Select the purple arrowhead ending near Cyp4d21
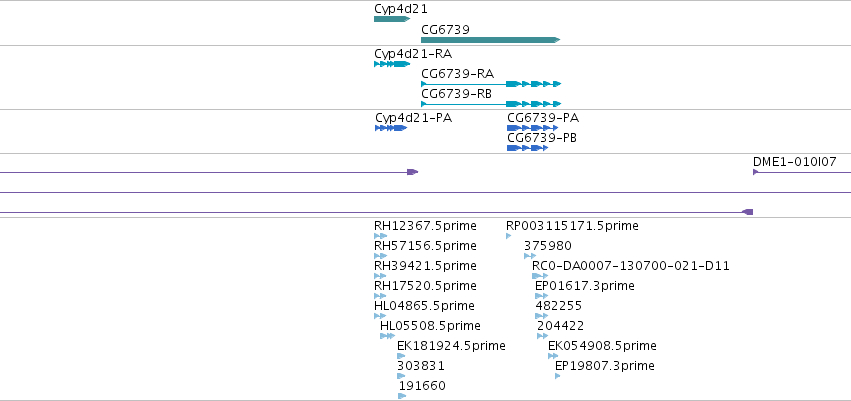Viewport: 851px width, 401px height. coord(412,172)
